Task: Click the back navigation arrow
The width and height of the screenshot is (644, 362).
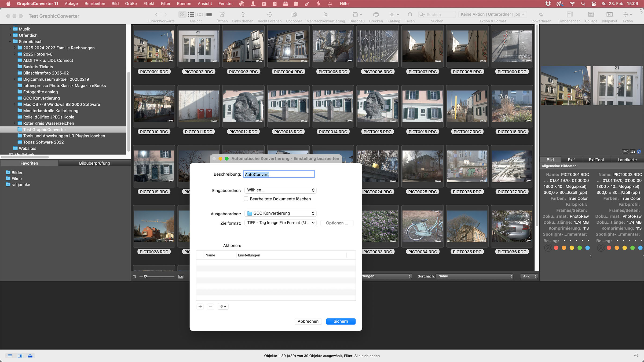Action: click(x=156, y=14)
